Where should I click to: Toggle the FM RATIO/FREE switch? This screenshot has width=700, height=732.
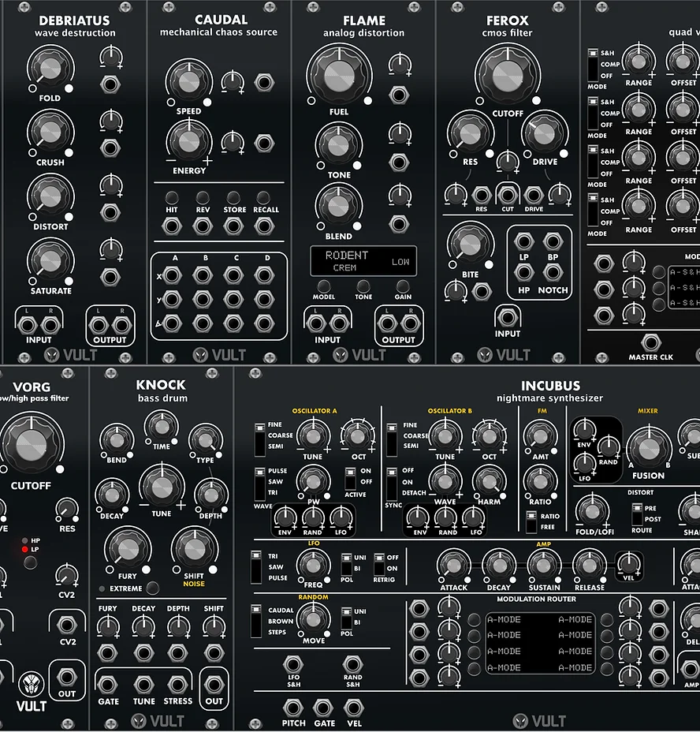(531, 522)
